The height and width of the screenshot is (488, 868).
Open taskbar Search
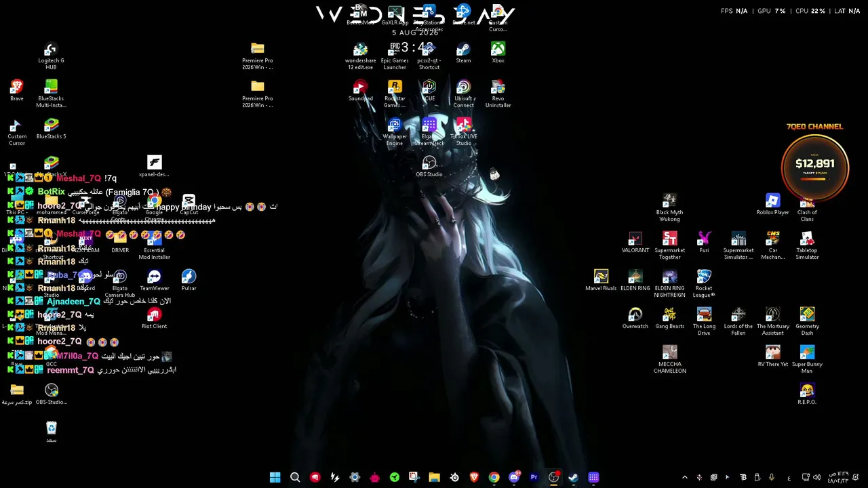coord(295,477)
